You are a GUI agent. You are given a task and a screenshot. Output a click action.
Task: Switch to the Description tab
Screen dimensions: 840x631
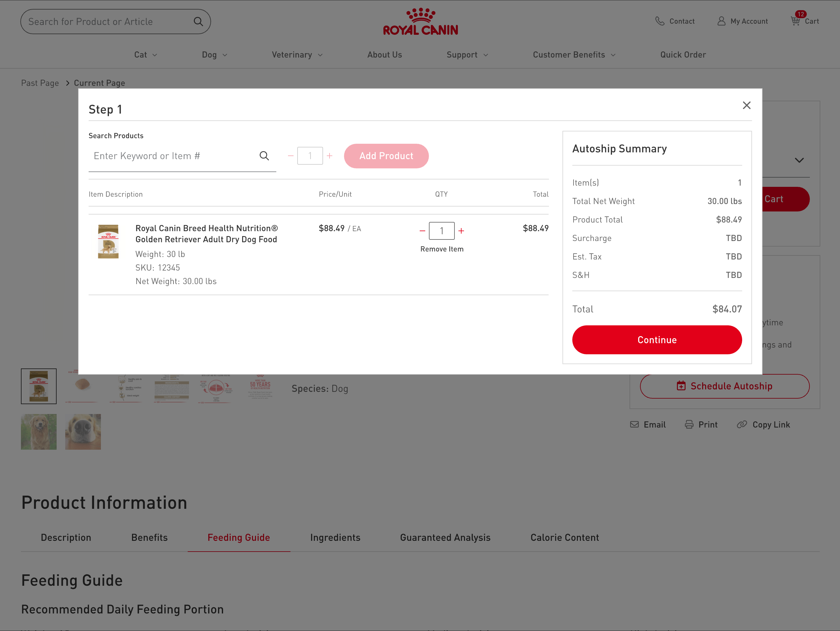[66, 537]
